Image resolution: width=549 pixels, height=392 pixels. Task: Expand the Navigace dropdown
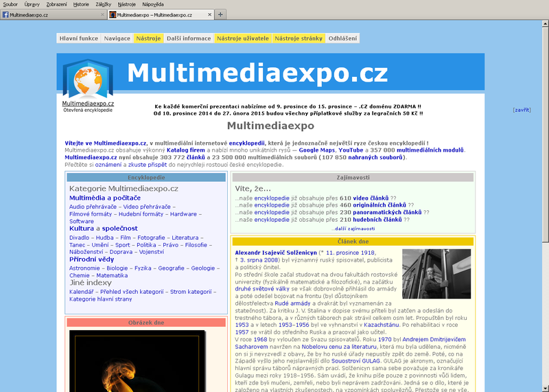[117, 38]
